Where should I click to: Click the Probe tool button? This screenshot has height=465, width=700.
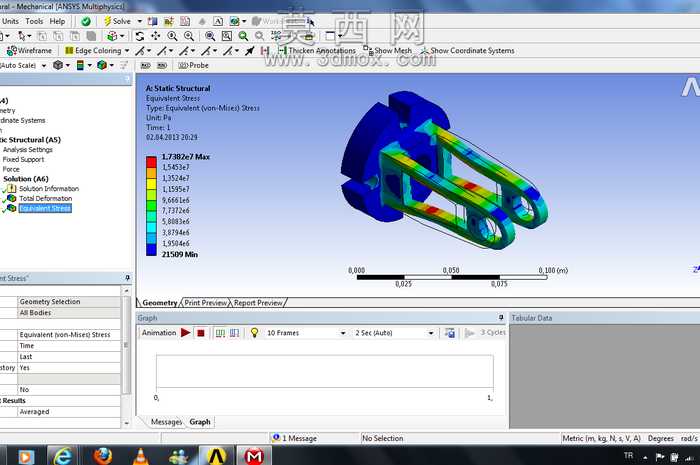pyautogui.click(x=194, y=66)
